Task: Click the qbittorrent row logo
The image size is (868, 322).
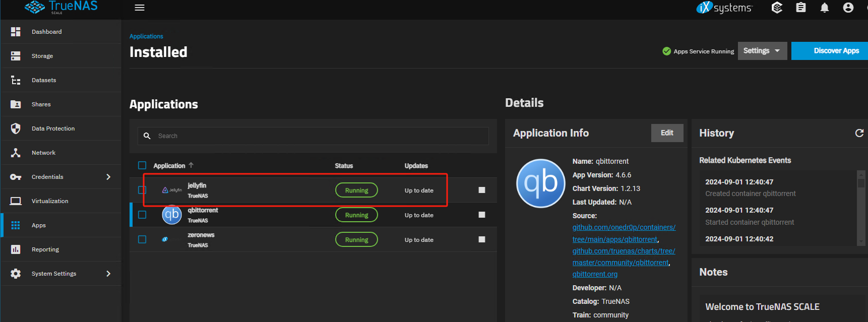Action: pyautogui.click(x=172, y=215)
